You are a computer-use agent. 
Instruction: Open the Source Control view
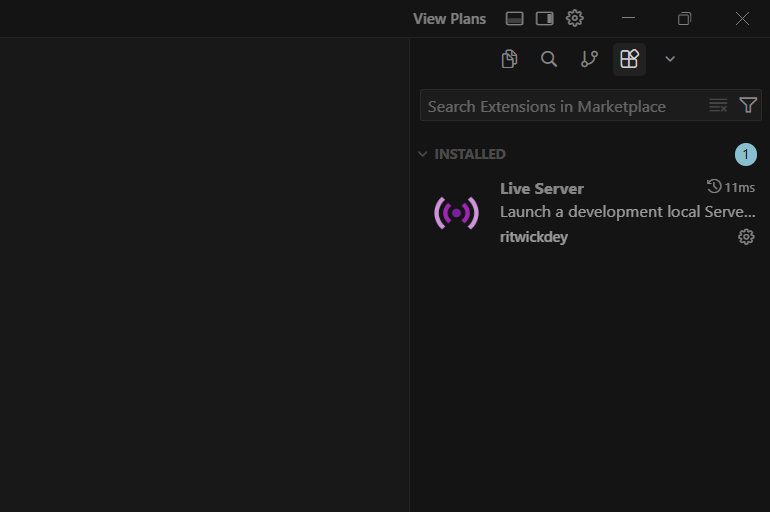589,59
